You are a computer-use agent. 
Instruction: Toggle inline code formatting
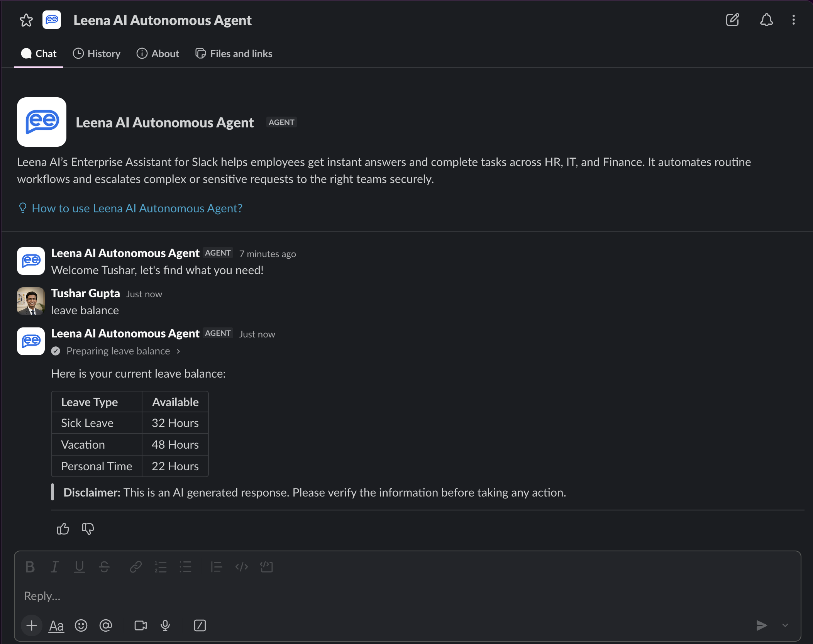[242, 567]
